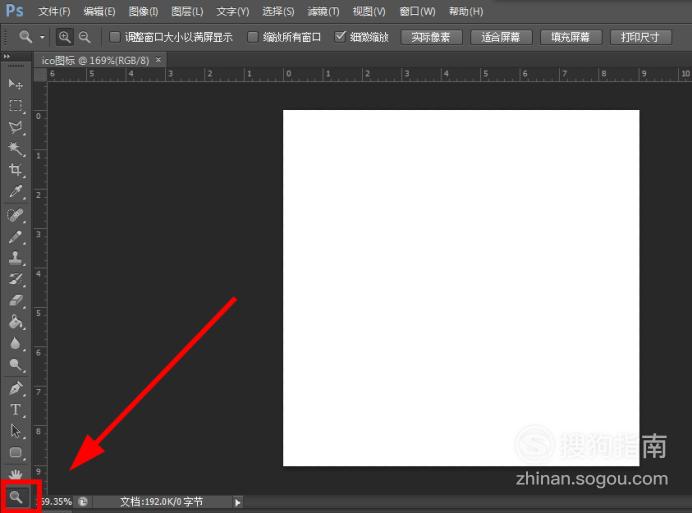
Task: Enable 调整窗口大小以满屏显示 checkbox
Action: pos(114,37)
